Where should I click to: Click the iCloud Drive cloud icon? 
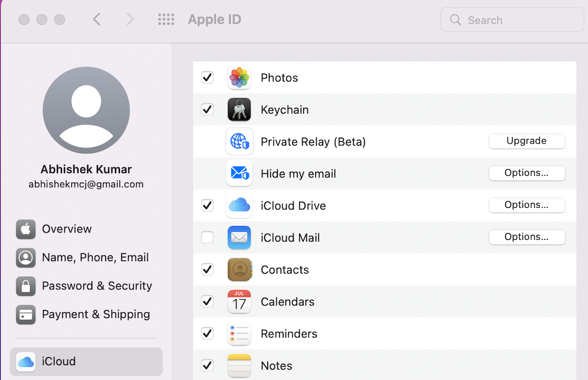[x=239, y=205]
